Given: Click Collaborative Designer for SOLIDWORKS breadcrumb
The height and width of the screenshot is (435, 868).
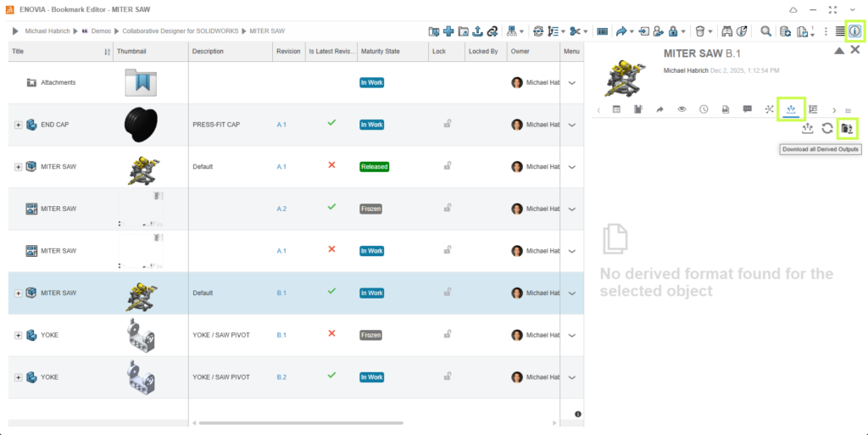Looking at the screenshot, I should point(181,31).
